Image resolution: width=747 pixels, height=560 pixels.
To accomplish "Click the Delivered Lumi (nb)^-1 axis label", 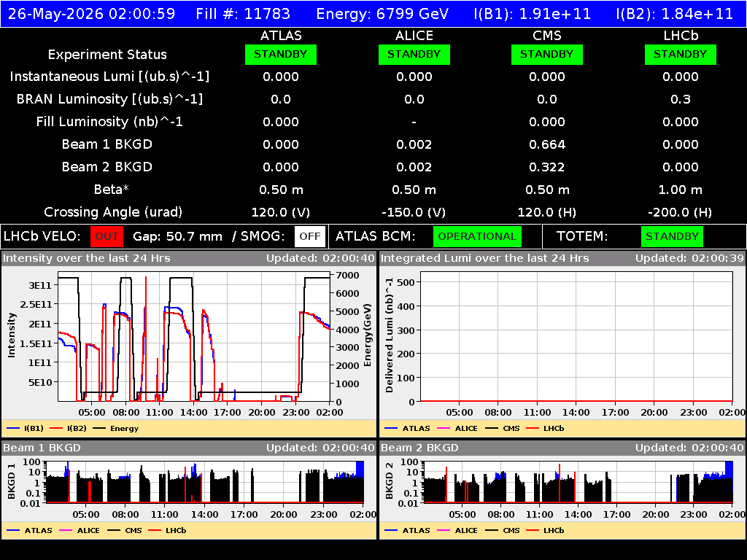I will [390, 335].
